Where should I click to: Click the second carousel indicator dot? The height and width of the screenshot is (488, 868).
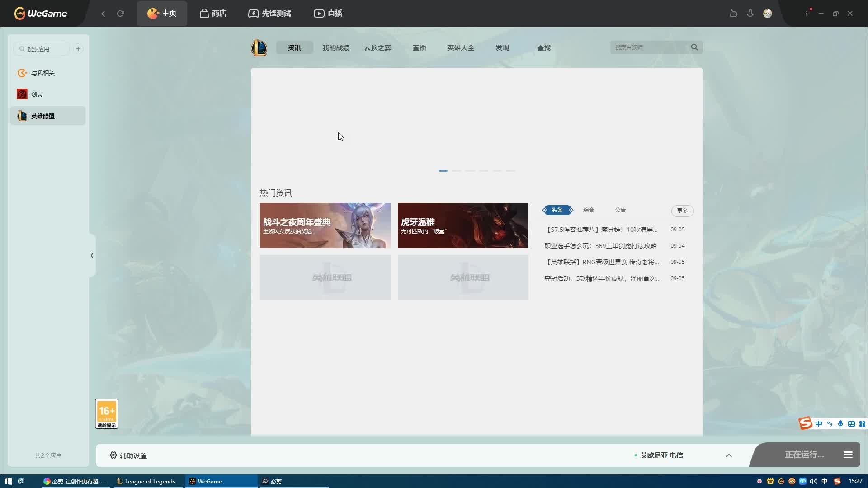(x=457, y=171)
